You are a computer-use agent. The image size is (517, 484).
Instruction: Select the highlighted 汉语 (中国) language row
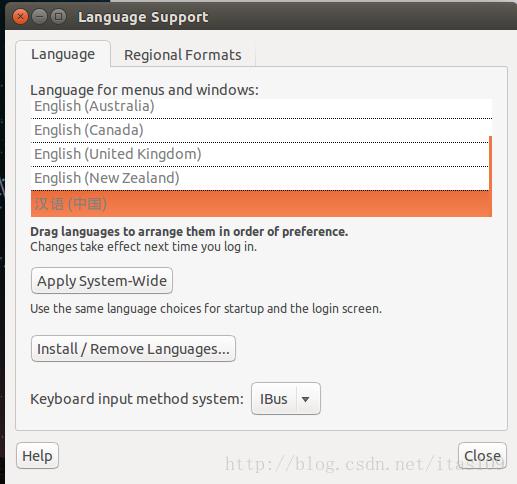click(x=261, y=204)
